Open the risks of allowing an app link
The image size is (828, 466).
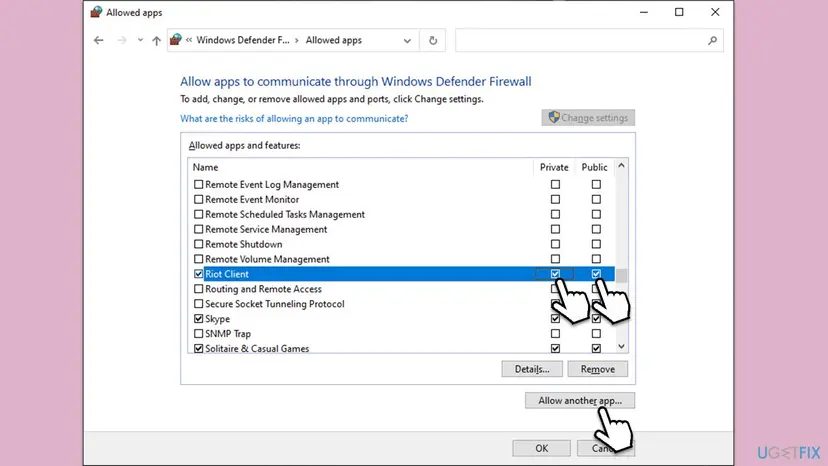(x=294, y=119)
